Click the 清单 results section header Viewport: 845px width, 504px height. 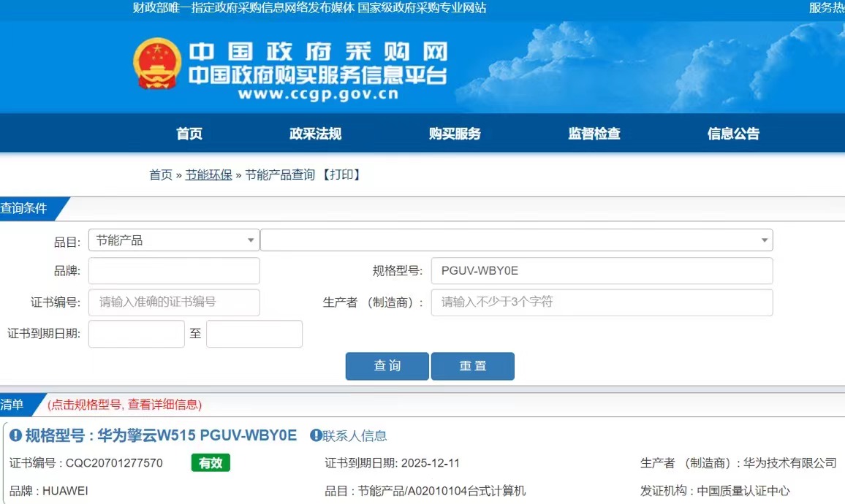pyautogui.click(x=12, y=405)
